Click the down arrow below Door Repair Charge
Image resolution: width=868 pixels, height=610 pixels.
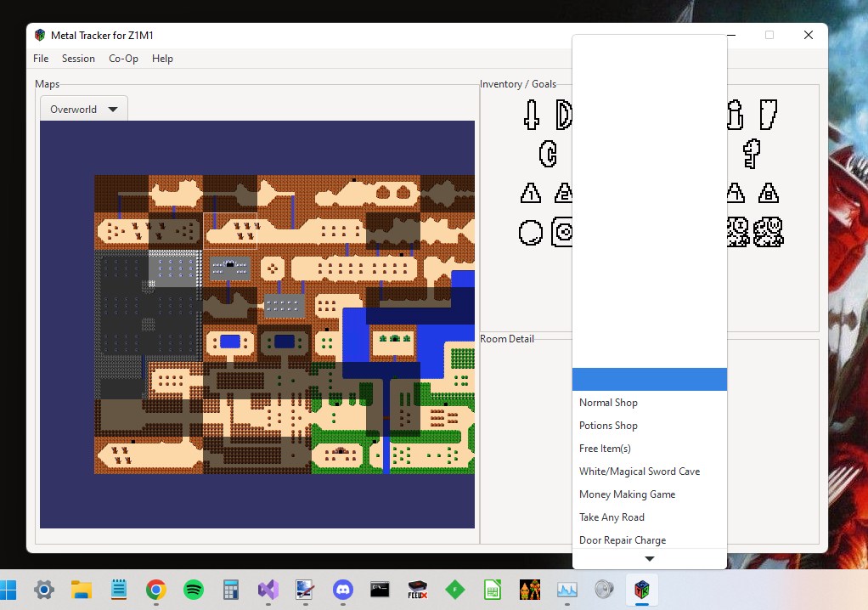coord(649,559)
